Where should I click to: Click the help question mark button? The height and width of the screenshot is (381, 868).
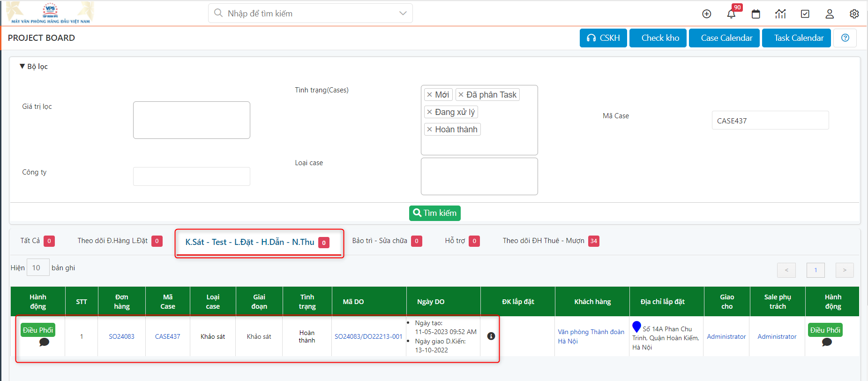[845, 38]
